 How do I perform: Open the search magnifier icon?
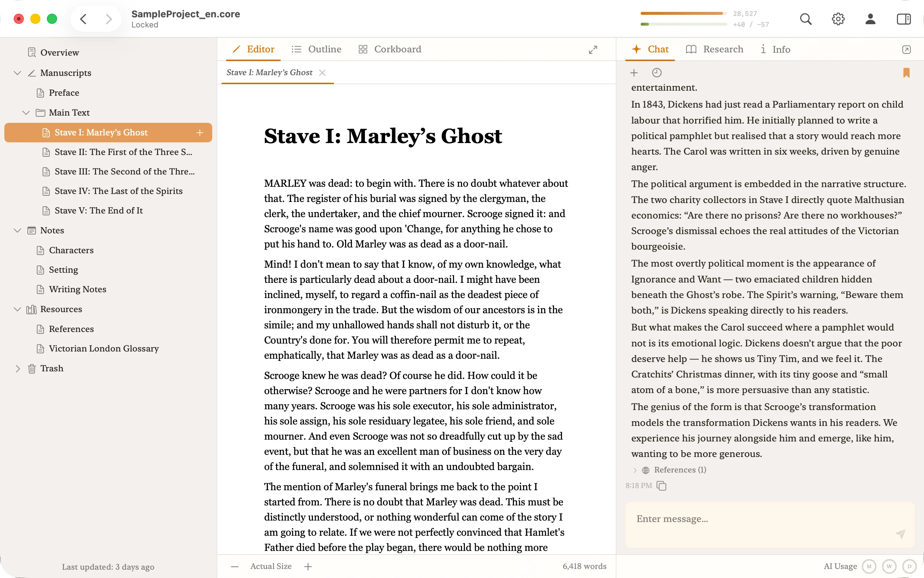pos(806,19)
